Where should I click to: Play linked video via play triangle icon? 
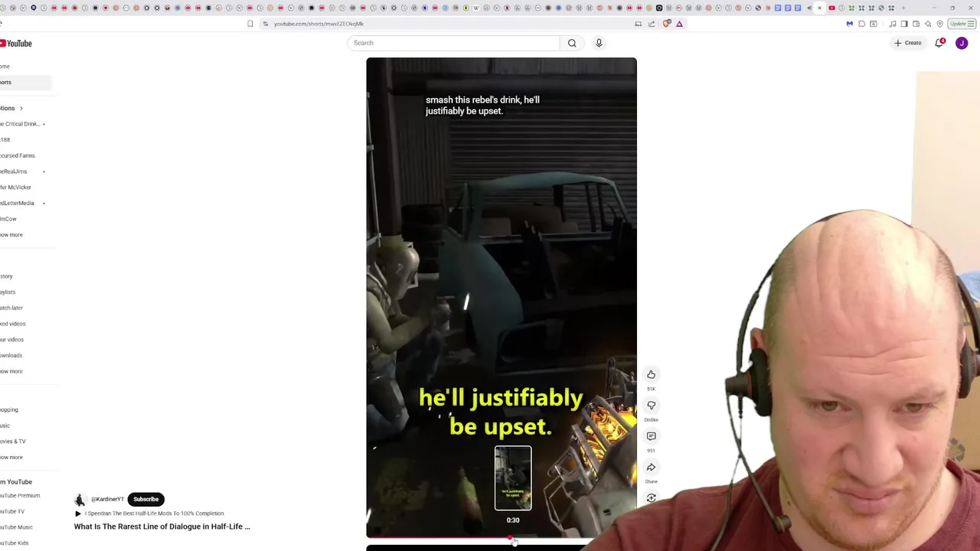pyautogui.click(x=77, y=514)
